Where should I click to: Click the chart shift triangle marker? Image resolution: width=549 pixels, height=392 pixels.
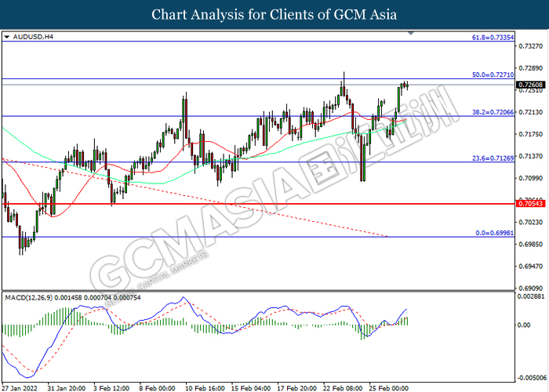[x=411, y=33]
